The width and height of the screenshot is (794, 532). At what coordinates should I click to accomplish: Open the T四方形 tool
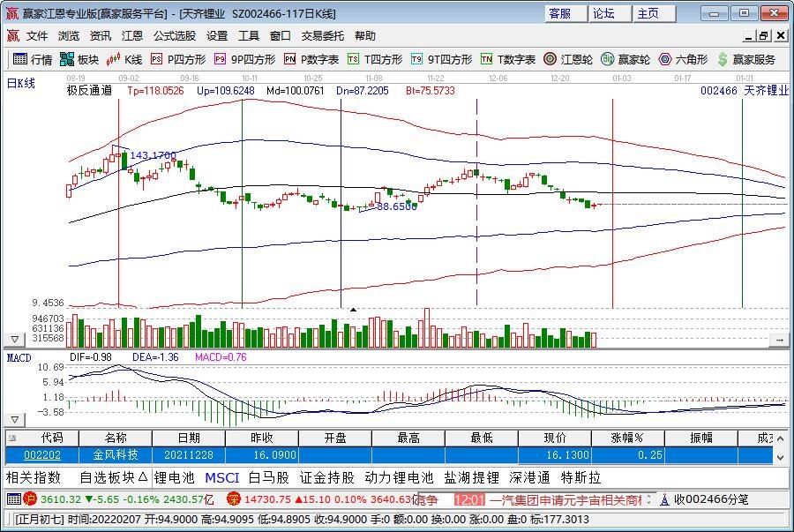(375, 59)
